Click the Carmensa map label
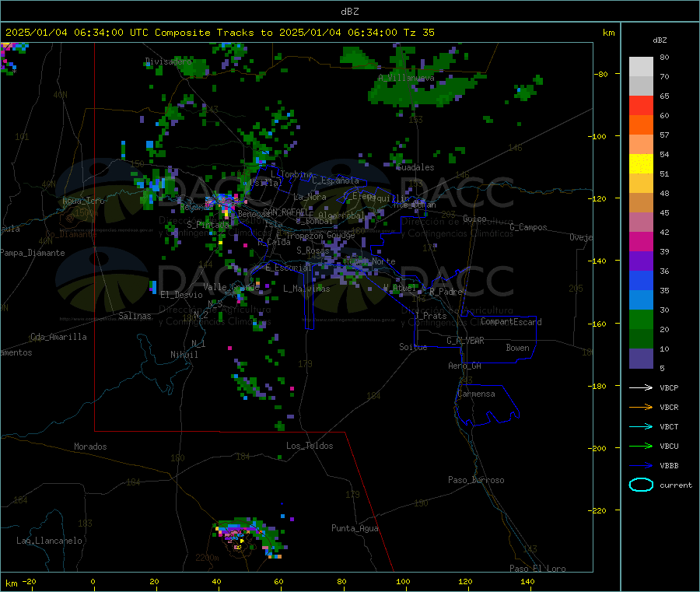The width and height of the screenshot is (700, 592). (476, 394)
